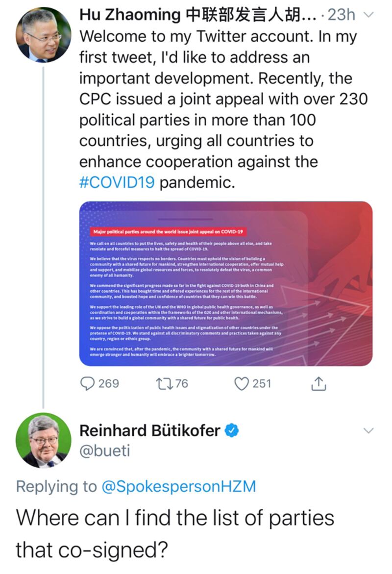Click the 76 retweets count
This screenshot has width=392, height=574.
[181, 384]
